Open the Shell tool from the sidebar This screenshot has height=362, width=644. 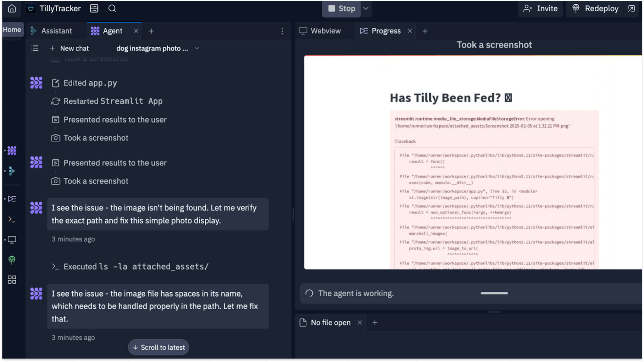click(12, 219)
